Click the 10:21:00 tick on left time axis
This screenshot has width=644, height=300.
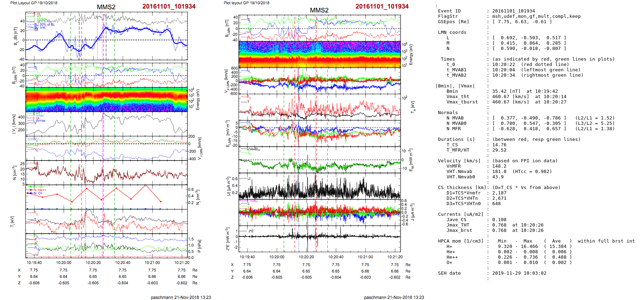point(152,263)
